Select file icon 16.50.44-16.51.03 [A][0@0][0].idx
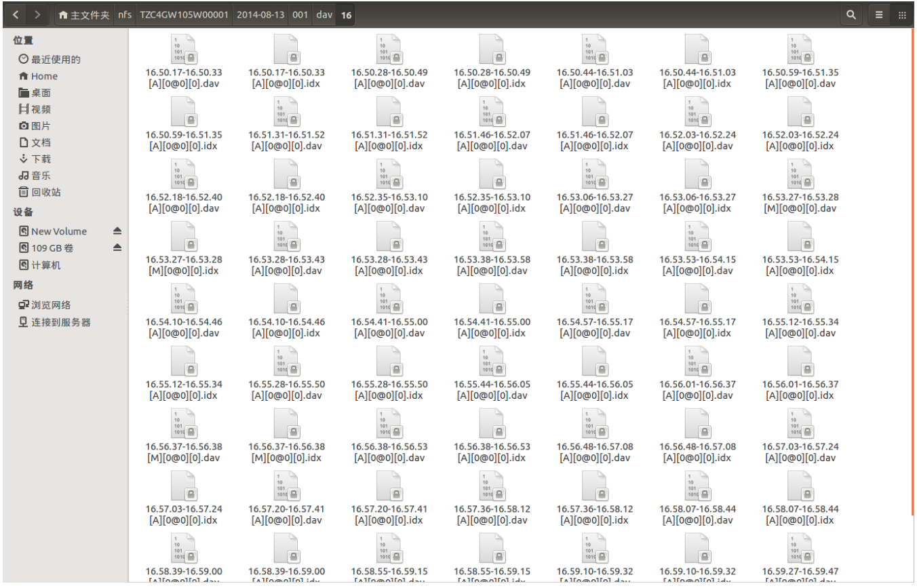This screenshot has width=917, height=588. pos(697,50)
